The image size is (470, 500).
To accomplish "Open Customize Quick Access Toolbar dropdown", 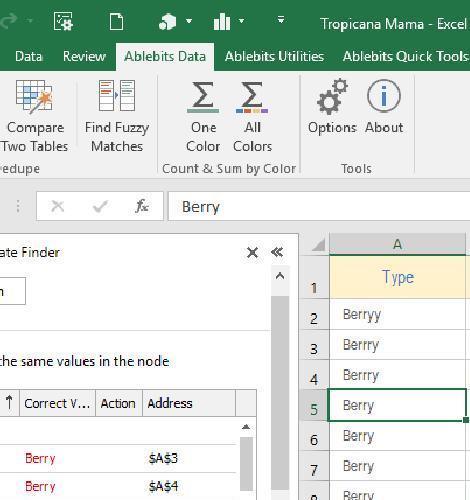I will point(281,20).
